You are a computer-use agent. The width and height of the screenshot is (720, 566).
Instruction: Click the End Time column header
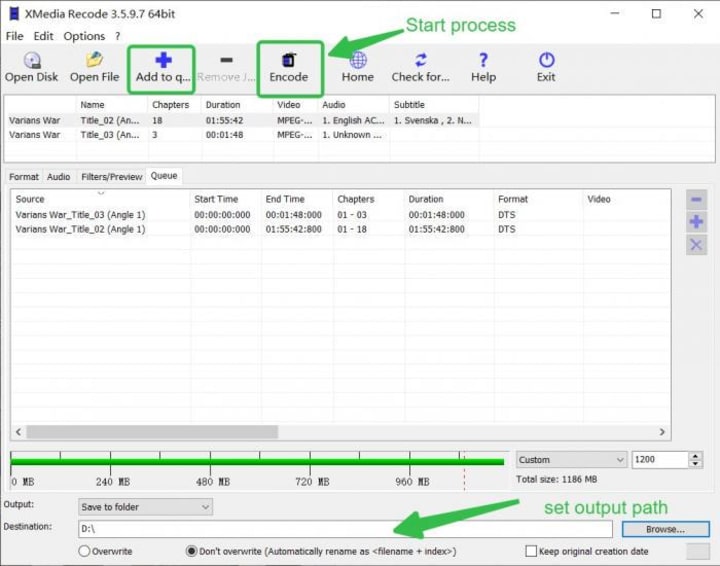point(297,199)
